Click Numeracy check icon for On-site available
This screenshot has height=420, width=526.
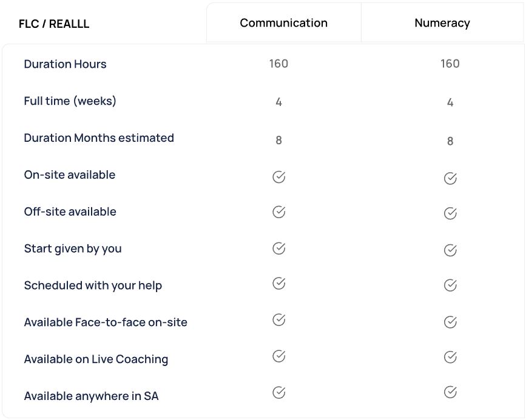pyautogui.click(x=450, y=178)
